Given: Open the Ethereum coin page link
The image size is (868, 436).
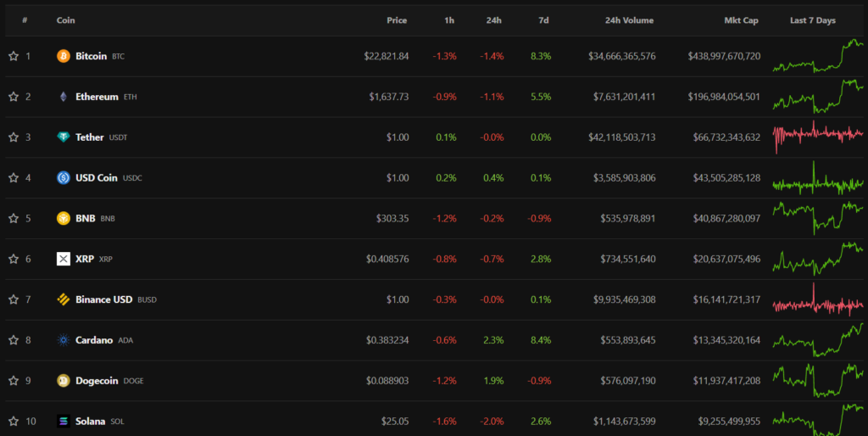Looking at the screenshot, I should (97, 97).
